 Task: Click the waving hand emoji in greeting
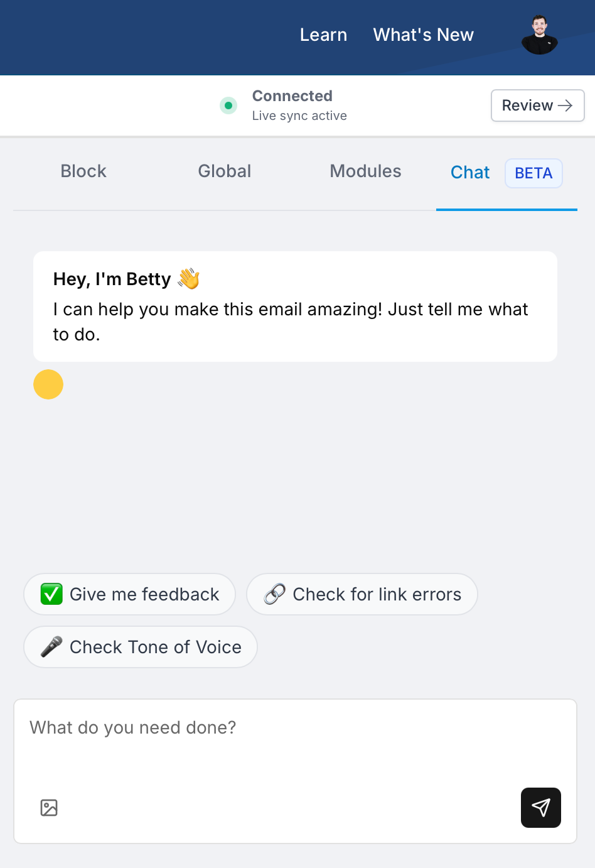pos(189,278)
